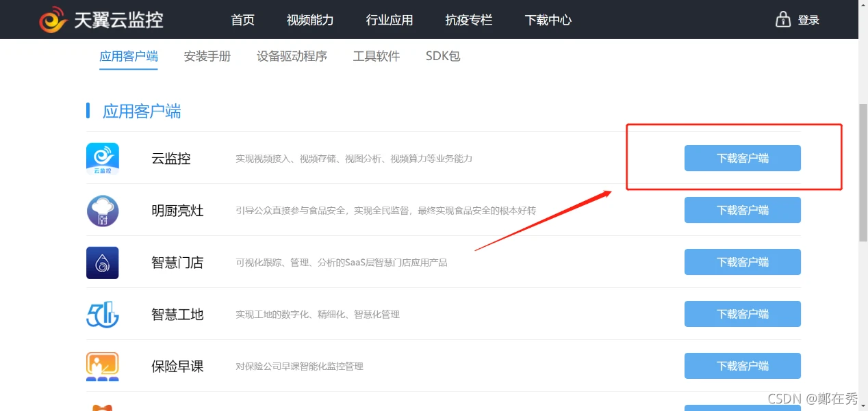
Task: Click the description 实现工地的数字化、精细化
Action: point(318,315)
